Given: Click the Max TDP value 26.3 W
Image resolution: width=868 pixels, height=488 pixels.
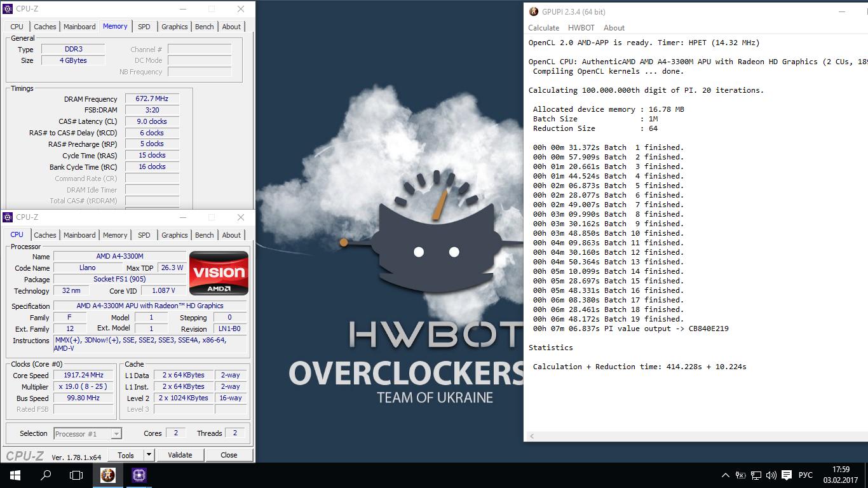Looking at the screenshot, I should pos(172,268).
